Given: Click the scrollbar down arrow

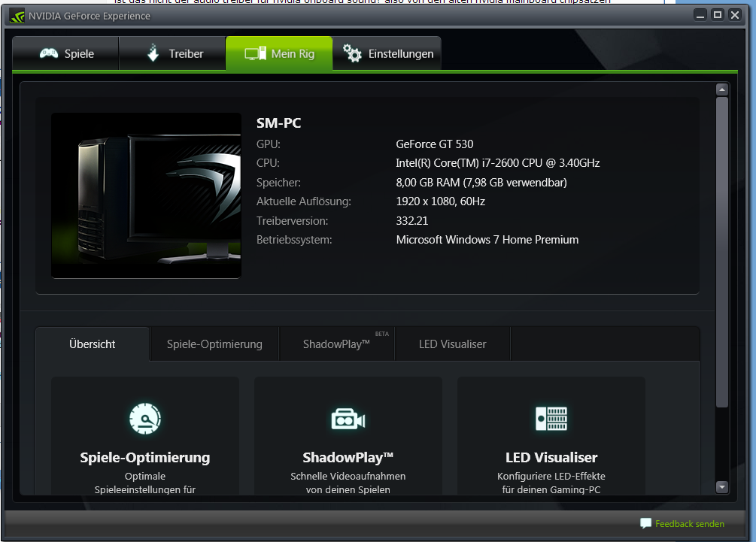Looking at the screenshot, I should pyautogui.click(x=721, y=486).
